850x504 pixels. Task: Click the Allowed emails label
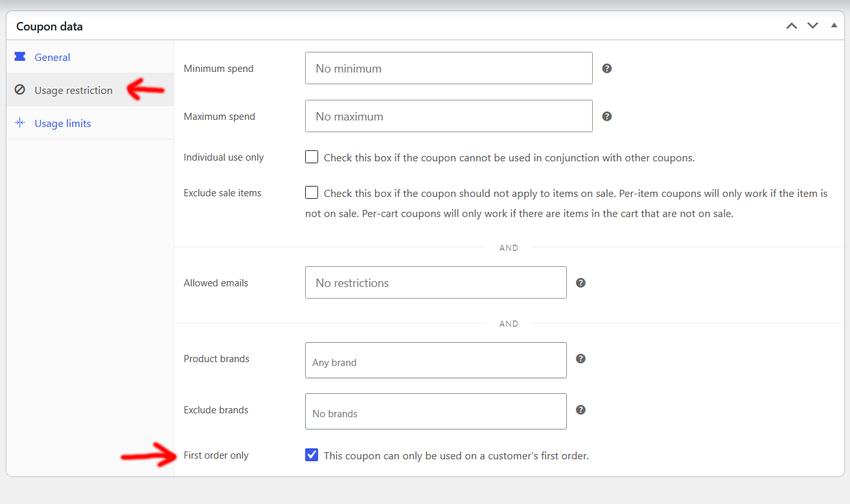[216, 283]
